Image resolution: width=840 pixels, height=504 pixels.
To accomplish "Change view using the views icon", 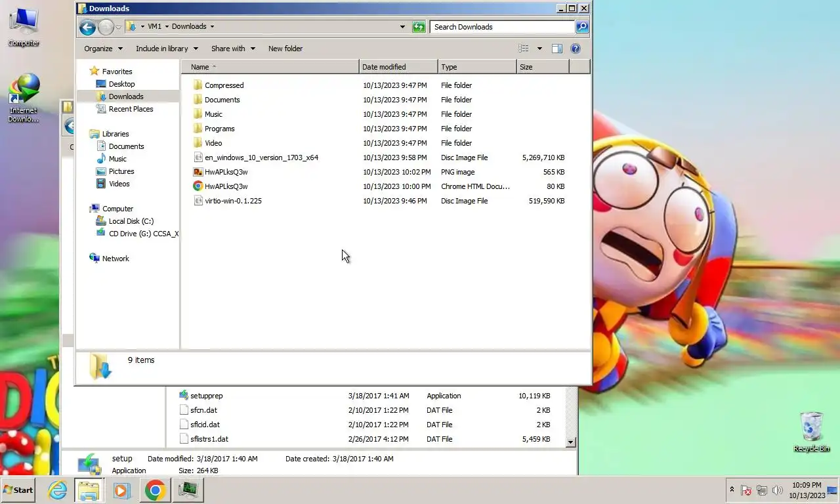I will [x=524, y=49].
